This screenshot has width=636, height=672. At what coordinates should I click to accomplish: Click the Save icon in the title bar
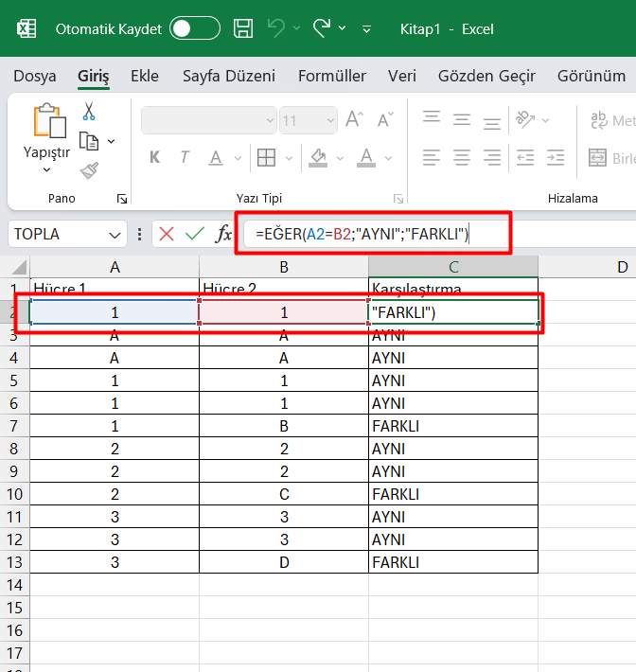pos(243,28)
